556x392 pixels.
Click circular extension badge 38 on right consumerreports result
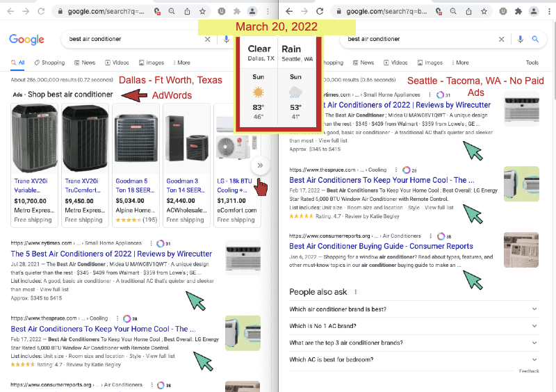pos(444,236)
